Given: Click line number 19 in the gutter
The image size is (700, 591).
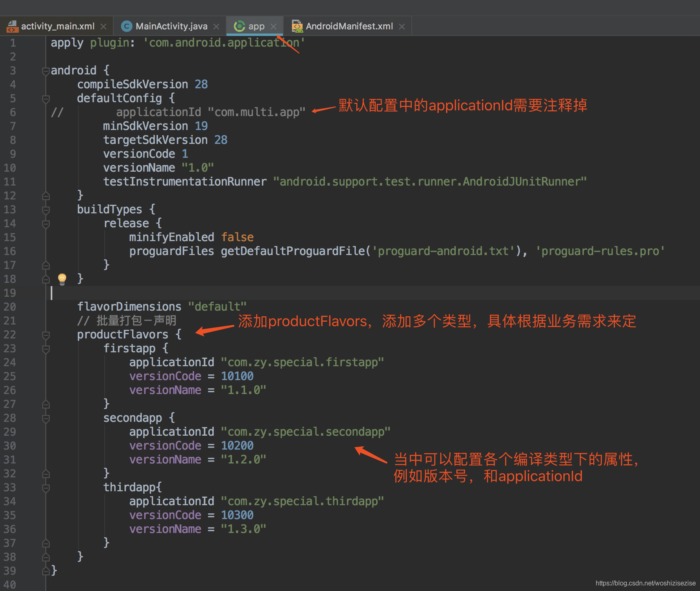Looking at the screenshot, I should click(x=10, y=293).
